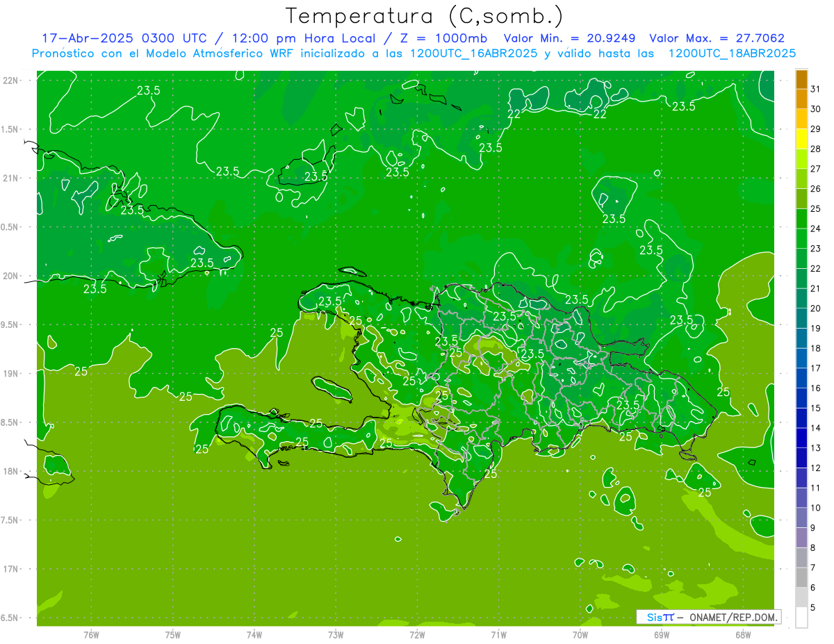The height and width of the screenshot is (644, 834).
Task: Click the gray legend segment between 6 and 7
Action: pos(801,577)
